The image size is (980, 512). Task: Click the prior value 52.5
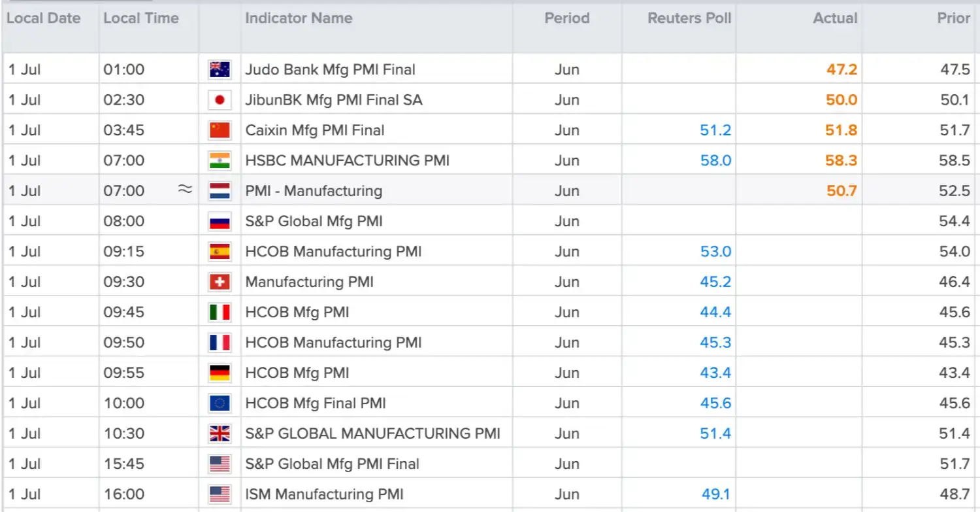pyautogui.click(x=955, y=191)
